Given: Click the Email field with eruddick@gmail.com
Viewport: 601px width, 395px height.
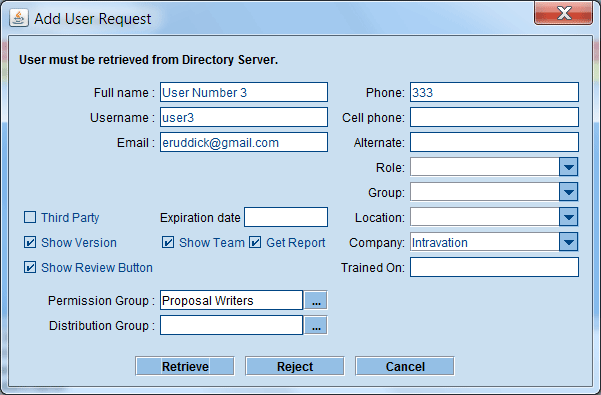Looking at the screenshot, I should [244, 142].
